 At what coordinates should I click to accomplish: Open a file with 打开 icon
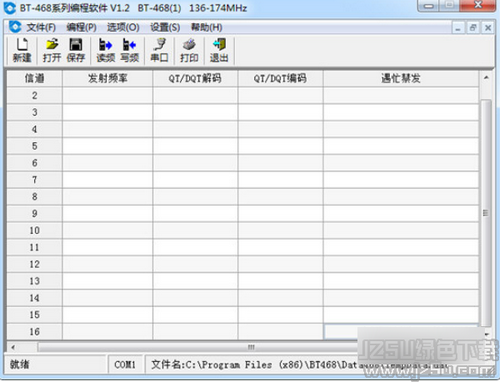(52, 50)
